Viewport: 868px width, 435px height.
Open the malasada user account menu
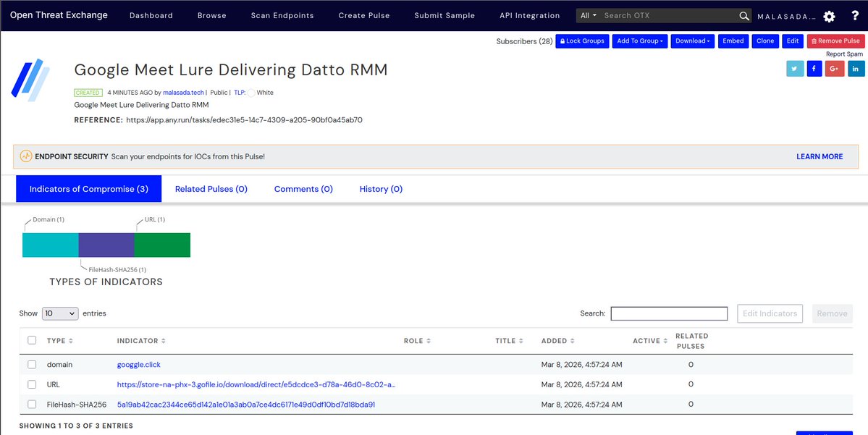point(786,17)
